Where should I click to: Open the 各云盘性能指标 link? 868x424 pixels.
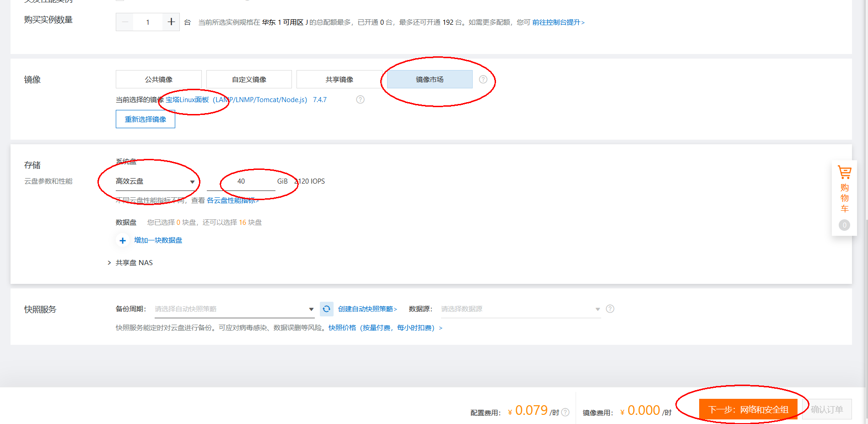tap(232, 201)
